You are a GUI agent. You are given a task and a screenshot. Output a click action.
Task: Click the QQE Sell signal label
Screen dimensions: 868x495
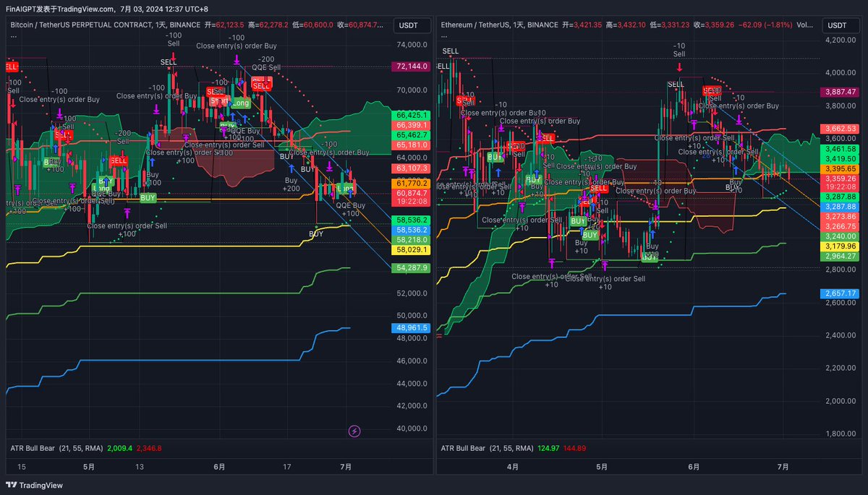266,67
